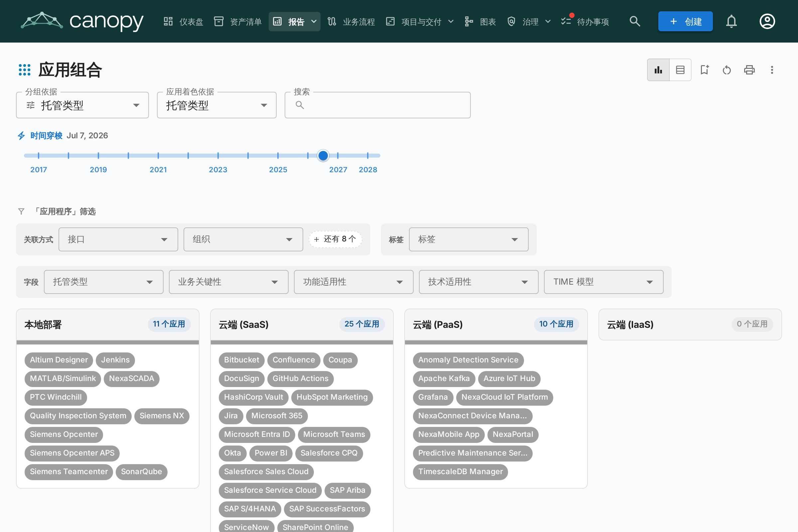Open the 标签 tag dropdown
The width and height of the screenshot is (798, 532).
[x=469, y=239]
